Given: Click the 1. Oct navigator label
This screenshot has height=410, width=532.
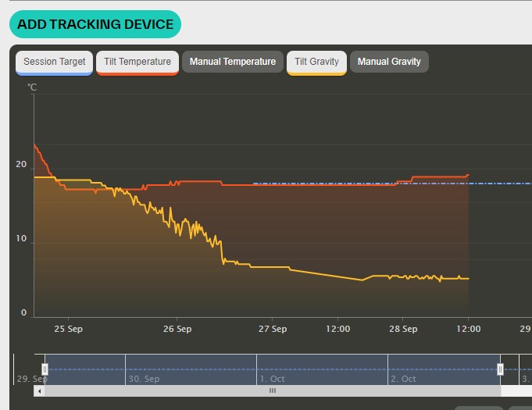Looking at the screenshot, I should pyautogui.click(x=273, y=379).
